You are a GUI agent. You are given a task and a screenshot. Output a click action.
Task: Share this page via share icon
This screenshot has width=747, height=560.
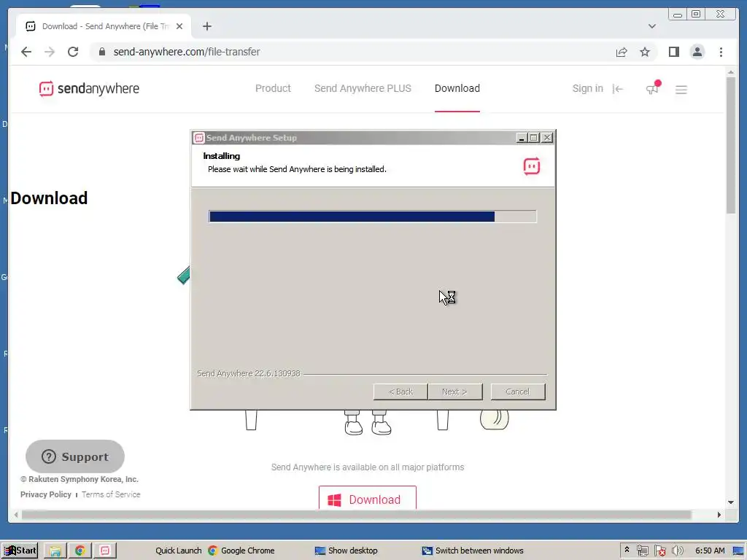[x=622, y=52]
